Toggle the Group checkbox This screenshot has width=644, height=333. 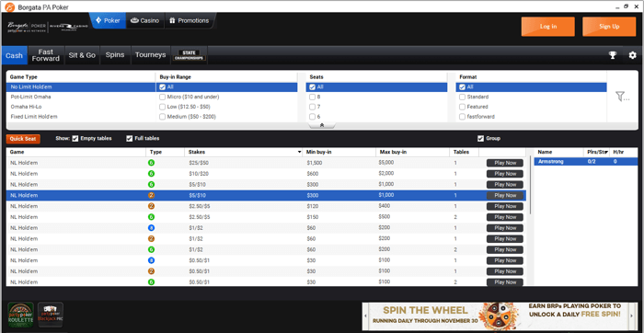coord(480,138)
